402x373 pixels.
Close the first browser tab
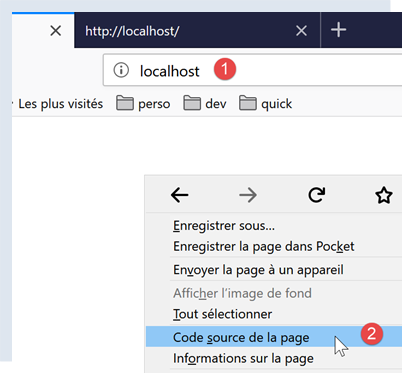pos(56,31)
